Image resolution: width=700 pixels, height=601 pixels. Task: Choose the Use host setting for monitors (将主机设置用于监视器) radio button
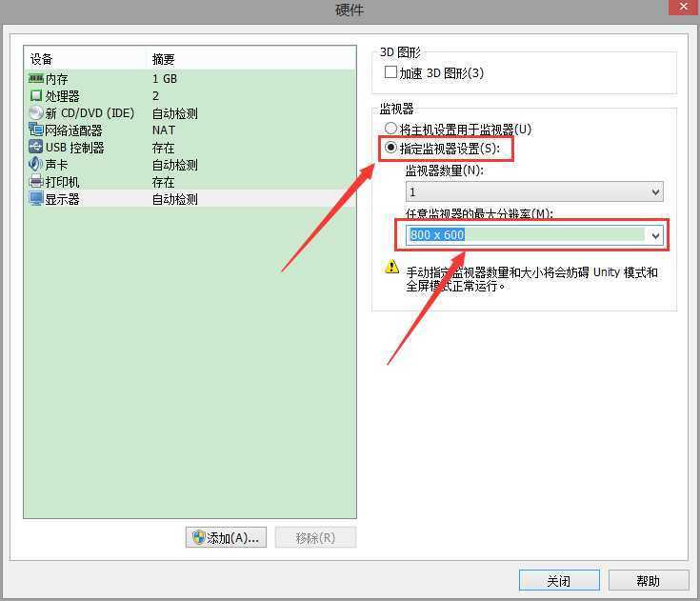[x=390, y=129]
